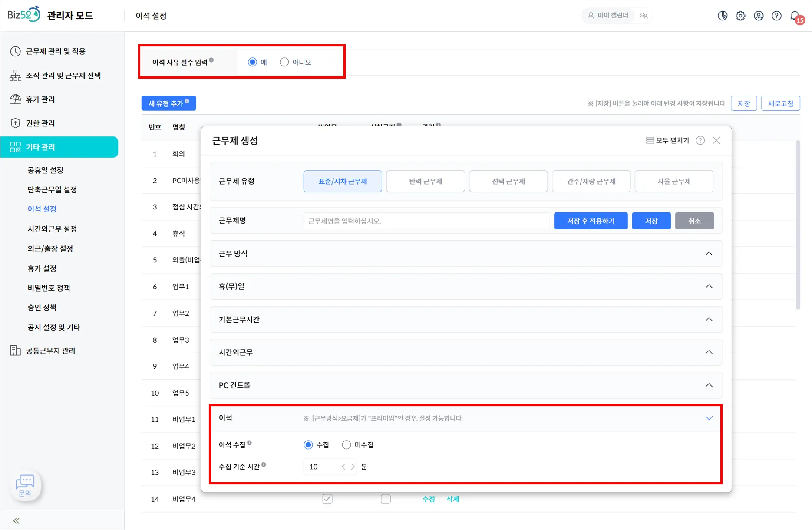Select the 수집 radio option
The image size is (812, 530).
point(308,445)
